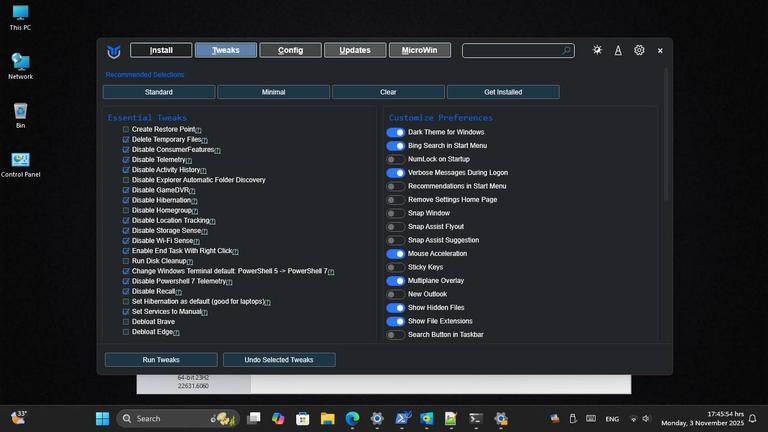Check Create Restore Point
The width and height of the screenshot is (768, 432).
pyautogui.click(x=126, y=129)
